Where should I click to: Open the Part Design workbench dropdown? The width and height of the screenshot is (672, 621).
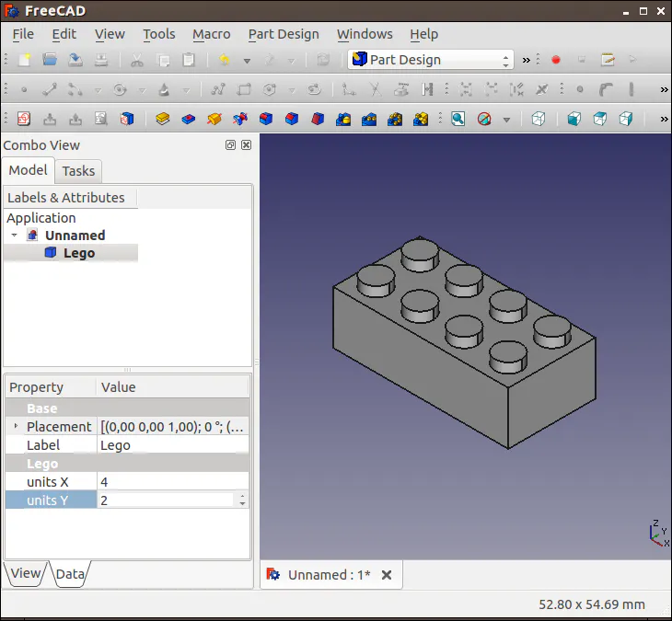tap(430, 60)
